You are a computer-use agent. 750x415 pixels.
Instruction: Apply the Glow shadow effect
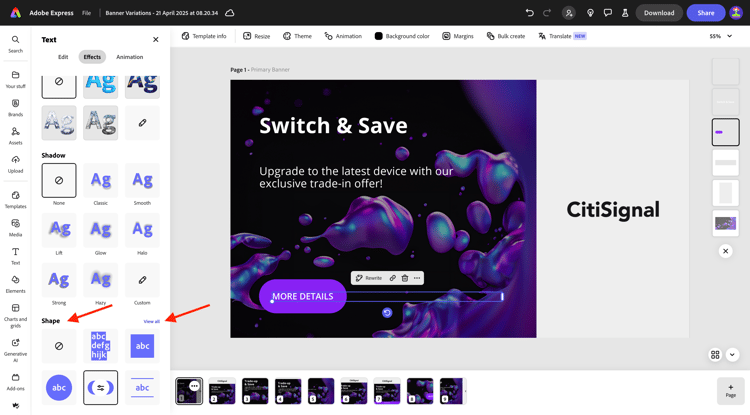100,230
